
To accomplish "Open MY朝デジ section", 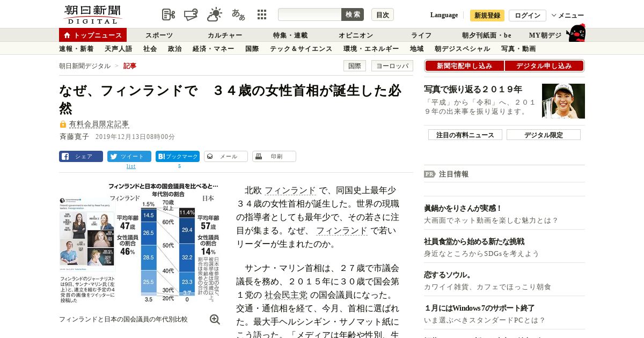I will pyautogui.click(x=545, y=35).
